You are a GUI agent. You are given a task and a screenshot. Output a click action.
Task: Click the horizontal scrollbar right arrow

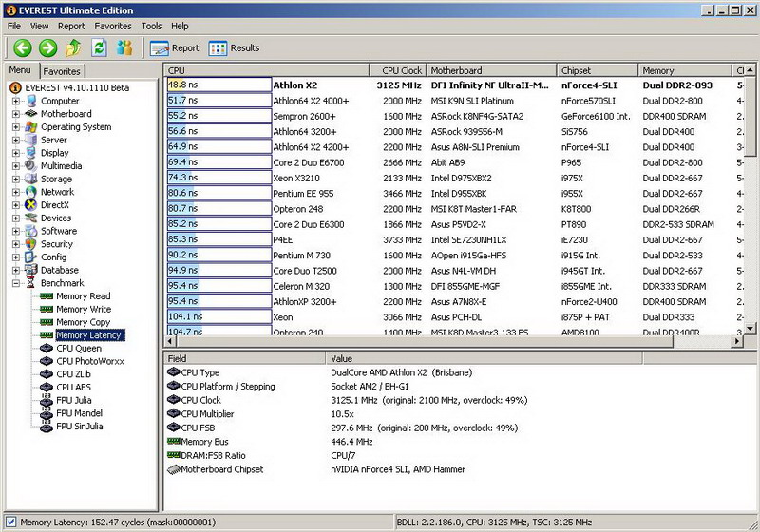click(737, 342)
